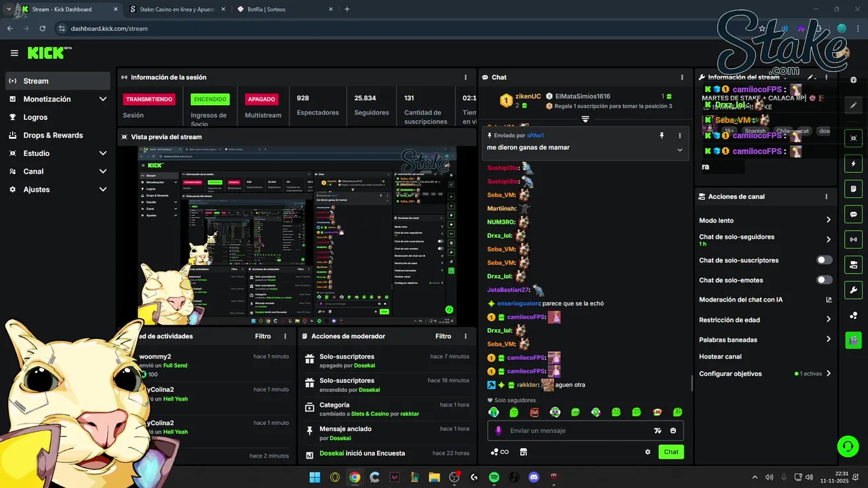Viewport: 868px width, 488px height.
Task: Expand Restricción de edad settings
Action: (x=765, y=320)
